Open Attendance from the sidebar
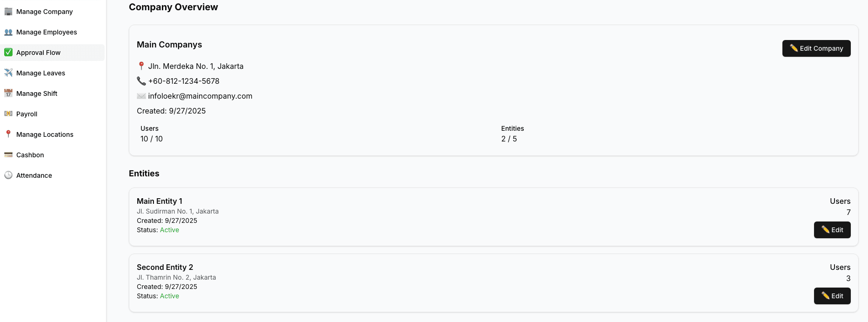The width and height of the screenshot is (868, 322). point(34,175)
